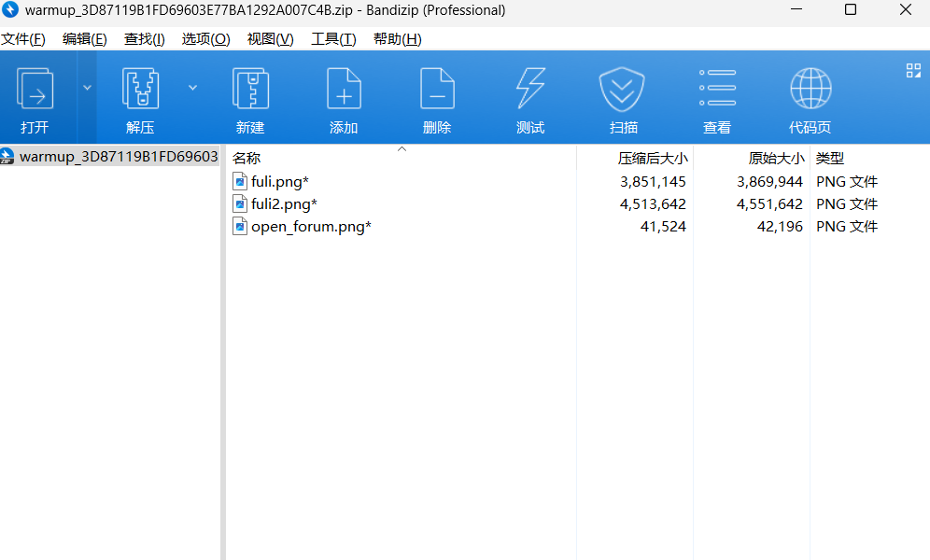
Task: Change encoding with 代码页 icon
Action: pos(810,97)
